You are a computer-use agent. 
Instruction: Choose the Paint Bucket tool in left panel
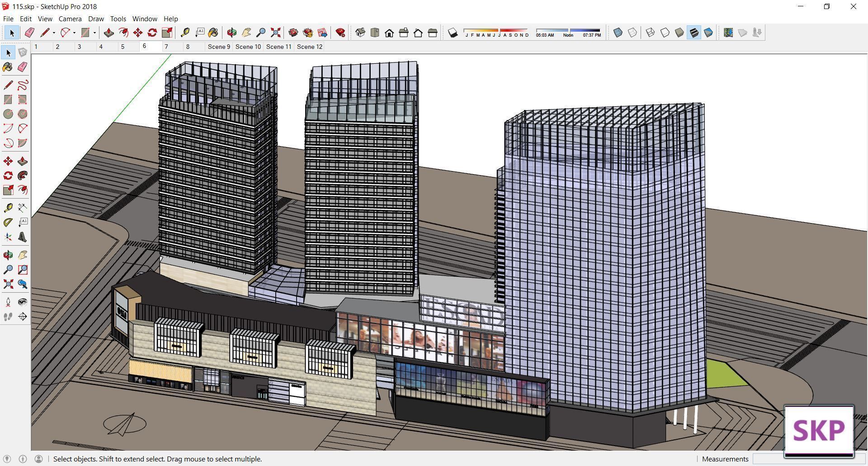(8, 67)
